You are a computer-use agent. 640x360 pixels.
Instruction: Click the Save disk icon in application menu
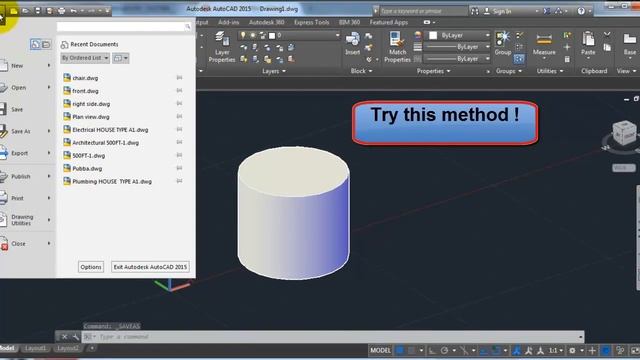(x=3, y=109)
